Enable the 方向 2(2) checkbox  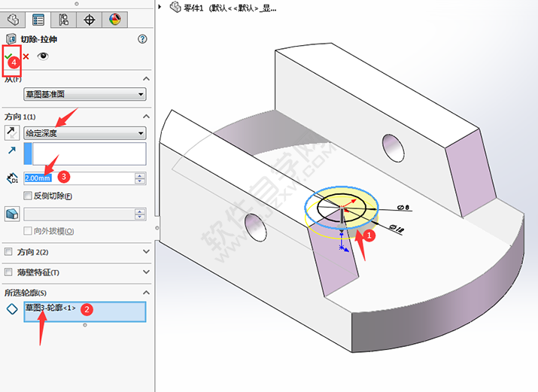click(x=8, y=252)
